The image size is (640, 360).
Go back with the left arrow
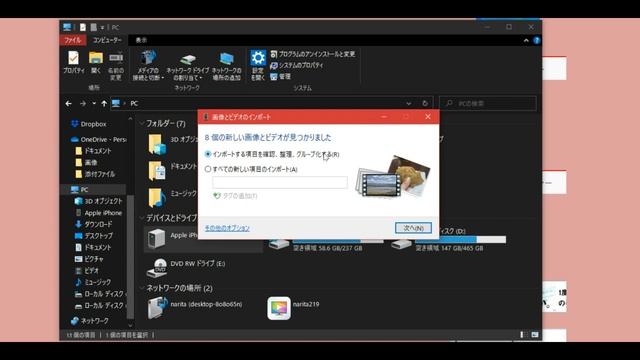coord(69,104)
